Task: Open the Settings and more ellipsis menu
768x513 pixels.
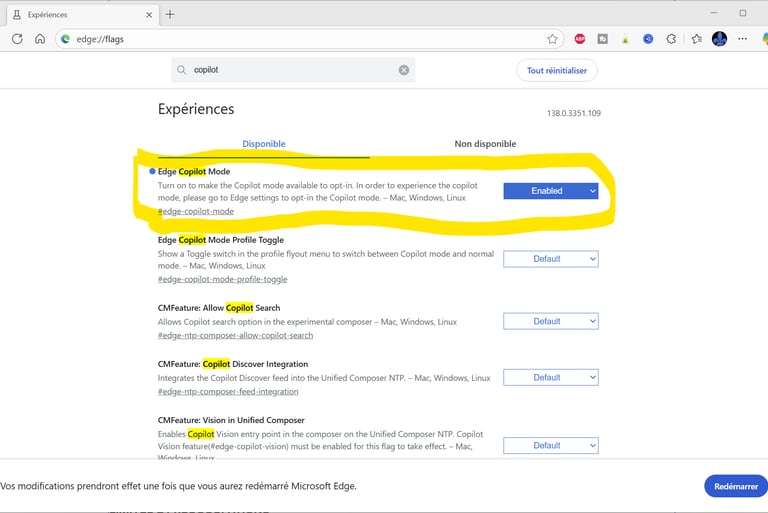Action: [742, 39]
